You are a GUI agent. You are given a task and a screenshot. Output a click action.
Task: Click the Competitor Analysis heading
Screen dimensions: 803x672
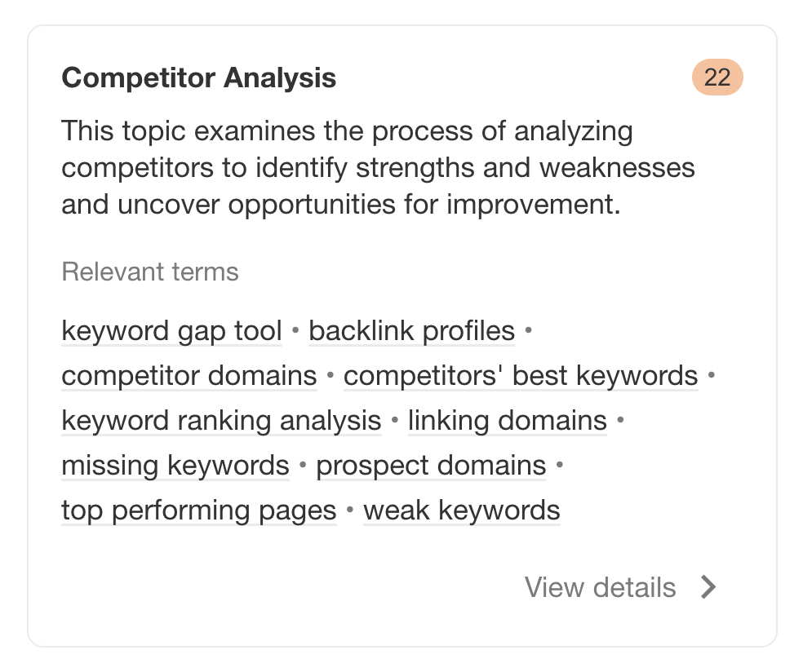[199, 77]
